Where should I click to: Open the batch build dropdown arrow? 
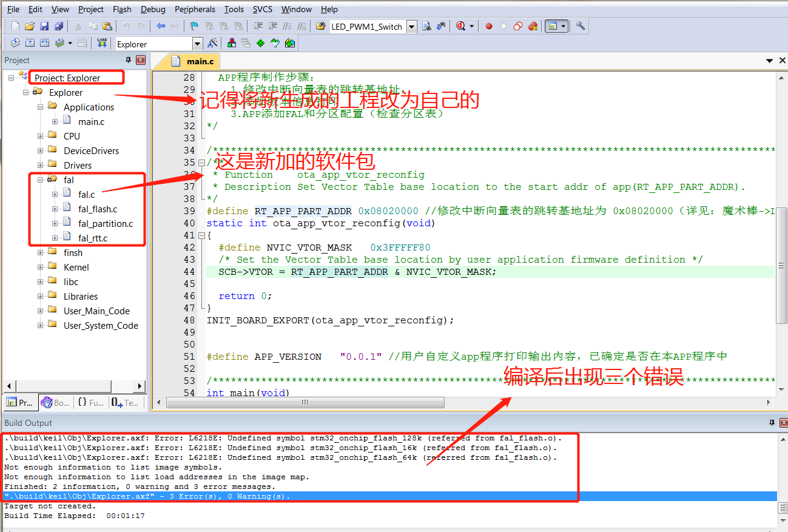(70, 44)
